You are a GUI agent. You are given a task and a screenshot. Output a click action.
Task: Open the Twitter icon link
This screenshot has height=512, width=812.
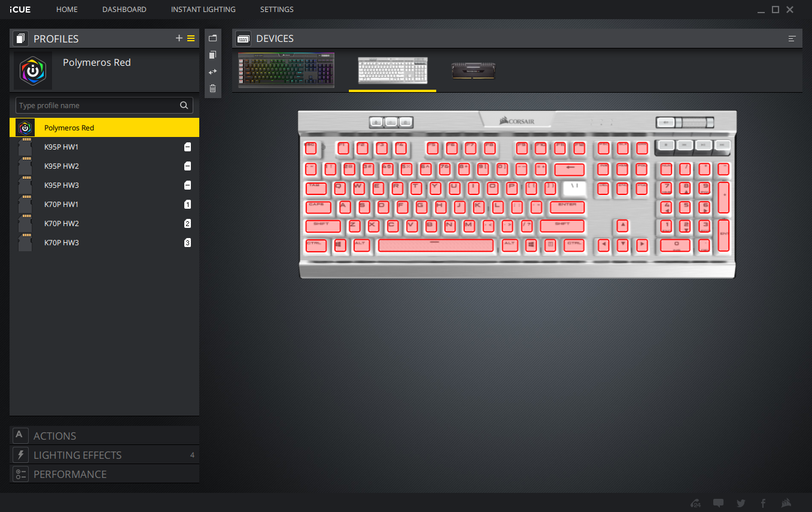point(741,503)
